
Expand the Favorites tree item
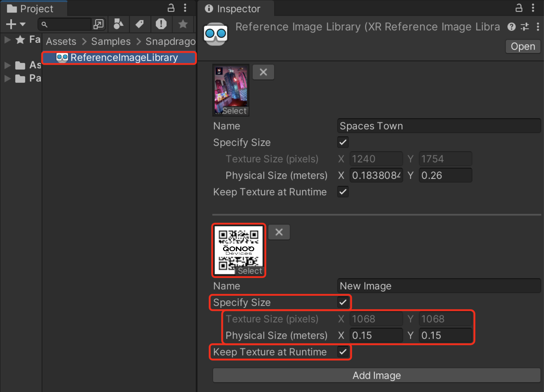click(8, 40)
